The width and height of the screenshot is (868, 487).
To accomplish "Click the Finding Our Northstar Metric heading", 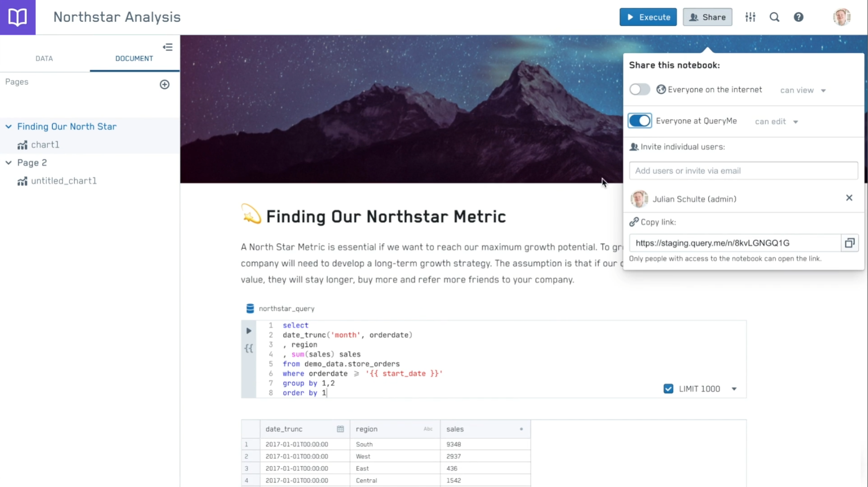I will [x=386, y=217].
